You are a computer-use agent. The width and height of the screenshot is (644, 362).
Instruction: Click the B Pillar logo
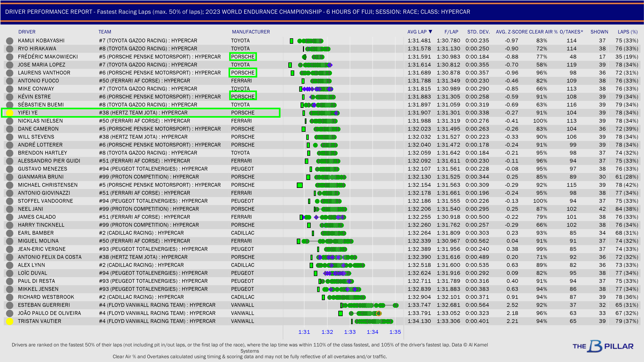coord(603,346)
